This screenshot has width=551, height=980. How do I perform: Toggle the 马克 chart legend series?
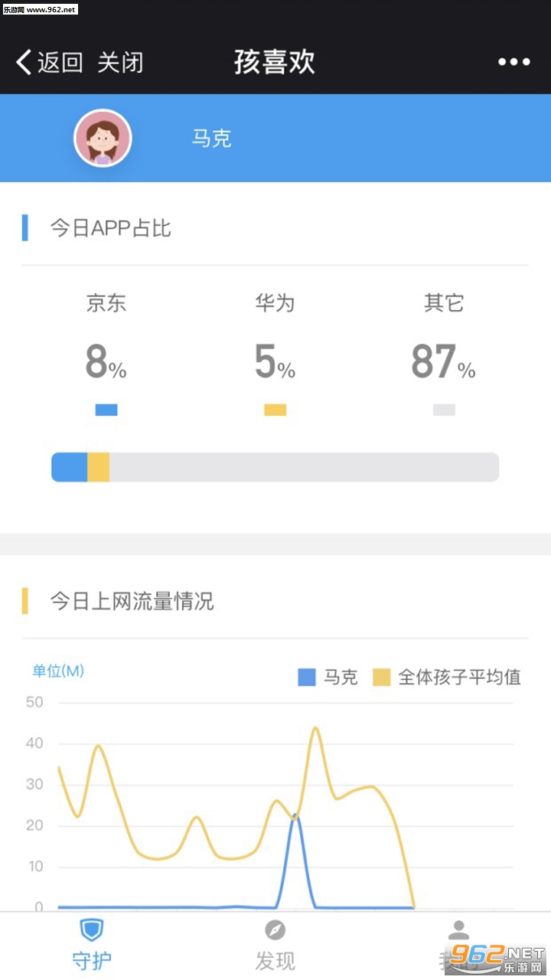click(x=328, y=677)
